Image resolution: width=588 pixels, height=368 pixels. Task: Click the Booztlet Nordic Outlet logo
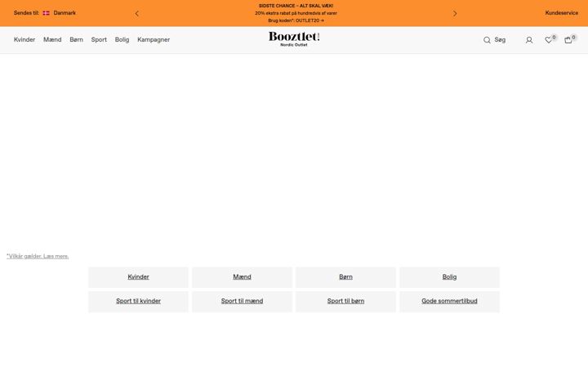pyautogui.click(x=294, y=39)
